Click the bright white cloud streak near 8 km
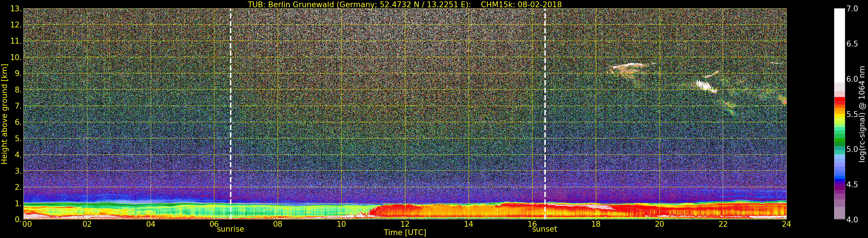The image size is (868, 238). pyautogui.click(x=706, y=86)
